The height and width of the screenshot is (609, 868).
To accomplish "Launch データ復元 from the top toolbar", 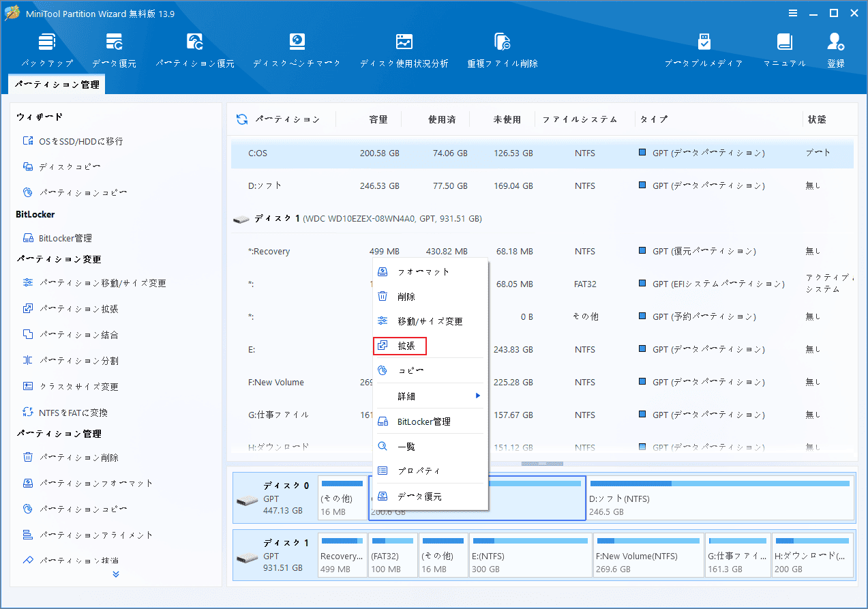I will pyautogui.click(x=114, y=50).
